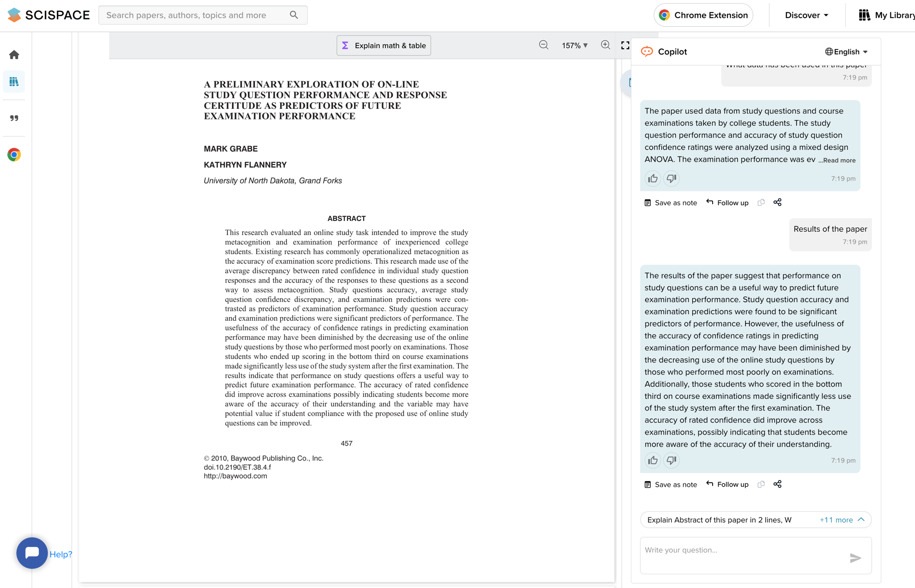915x588 pixels.
Task: Open the Help chat bubble
Action: coord(32,553)
